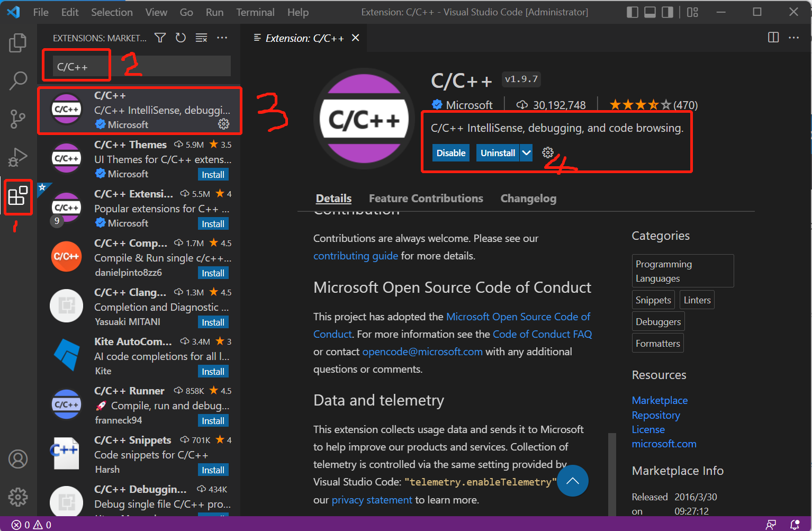Open the View menu
Viewport: 812px width, 531px height.
[x=156, y=12]
